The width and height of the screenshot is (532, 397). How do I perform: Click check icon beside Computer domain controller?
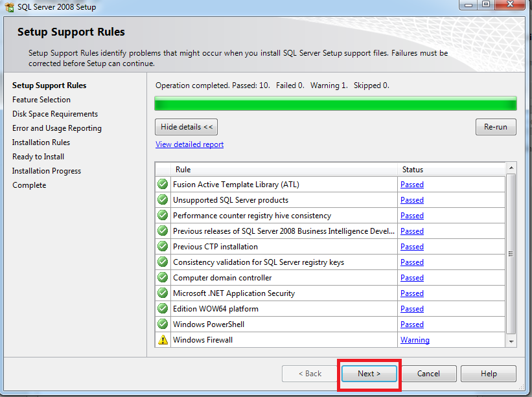point(163,278)
